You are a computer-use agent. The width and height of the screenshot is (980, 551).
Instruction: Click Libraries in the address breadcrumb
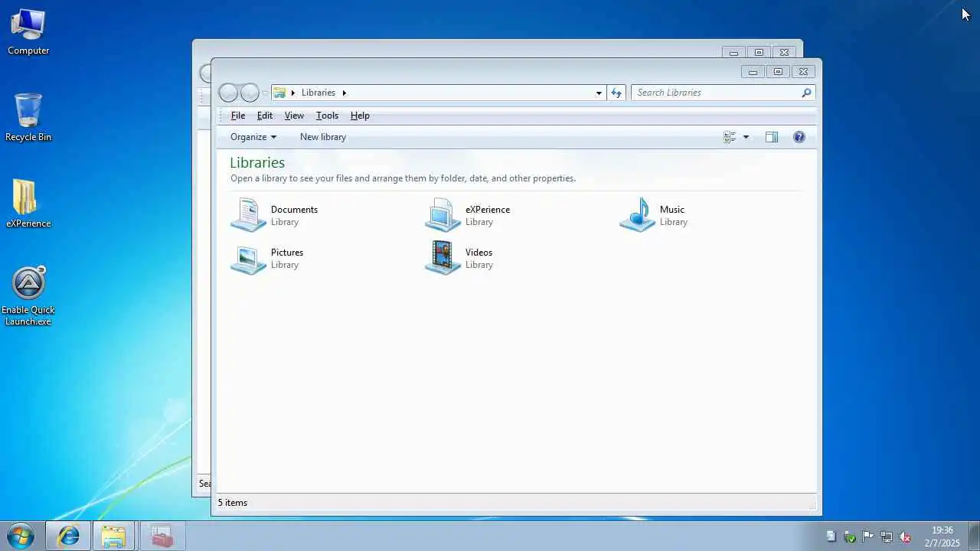(x=318, y=93)
